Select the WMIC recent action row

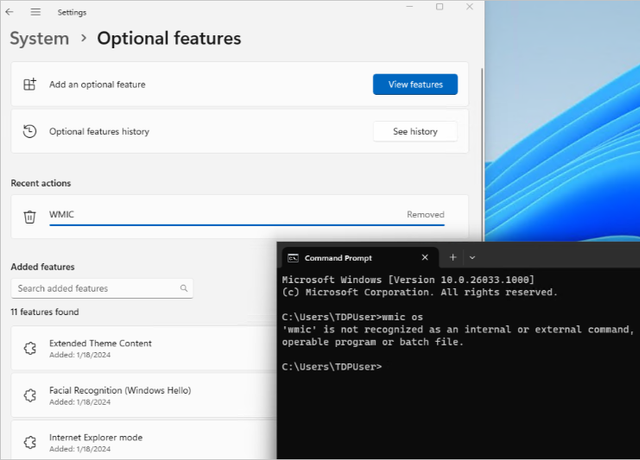[x=240, y=217]
